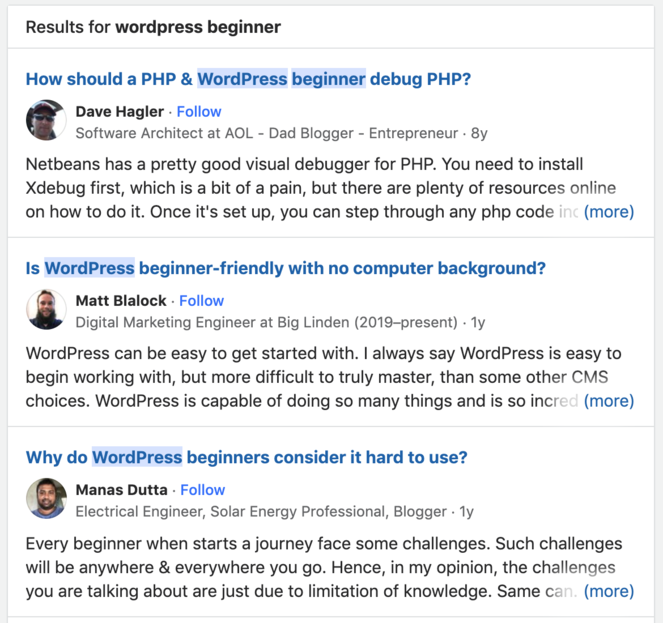Viewport: 663px width, 623px height.
Task: Click the 1y timestamp on Matt's answer
Action: click(478, 322)
